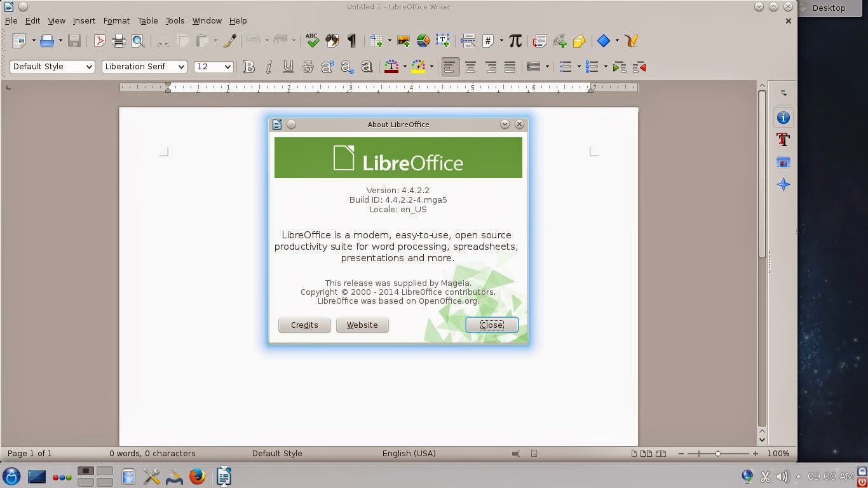868x488 pixels.
Task: Toggle Underline formatting
Action: coord(288,67)
